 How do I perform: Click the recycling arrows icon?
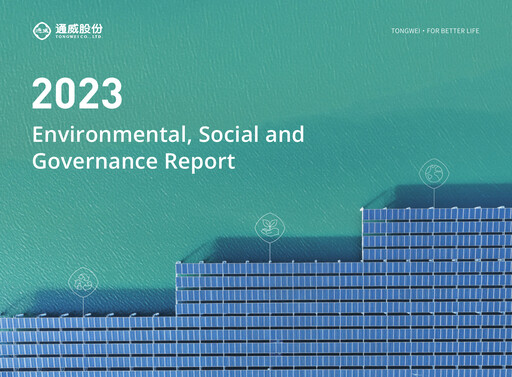83,282
